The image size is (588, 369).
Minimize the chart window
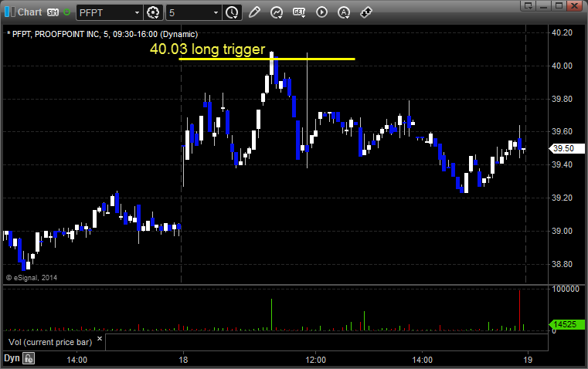pos(544,5)
